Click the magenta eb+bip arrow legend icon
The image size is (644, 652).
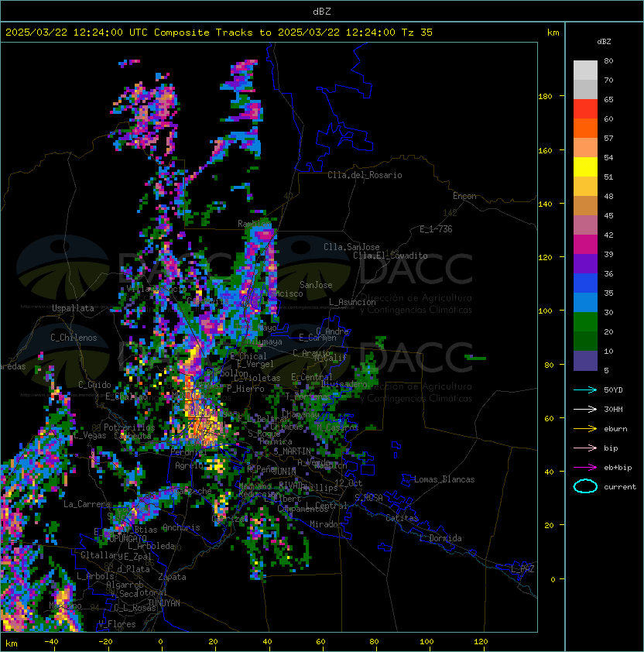click(x=585, y=468)
